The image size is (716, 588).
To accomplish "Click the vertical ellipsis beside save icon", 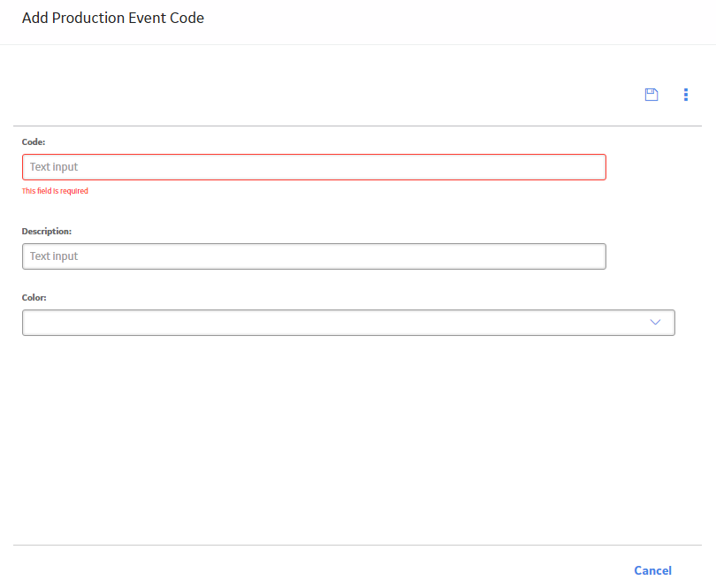I will pyautogui.click(x=685, y=95).
